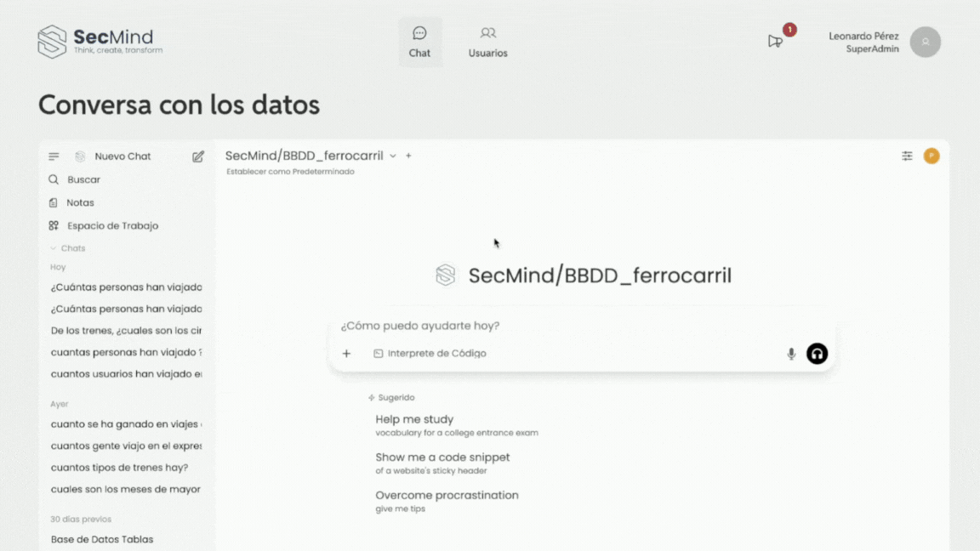Select the Chat tab
980x551 pixels.
click(x=419, y=42)
